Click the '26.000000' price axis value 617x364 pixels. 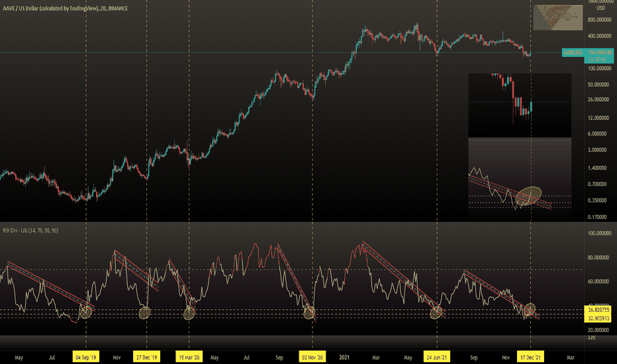click(x=598, y=99)
